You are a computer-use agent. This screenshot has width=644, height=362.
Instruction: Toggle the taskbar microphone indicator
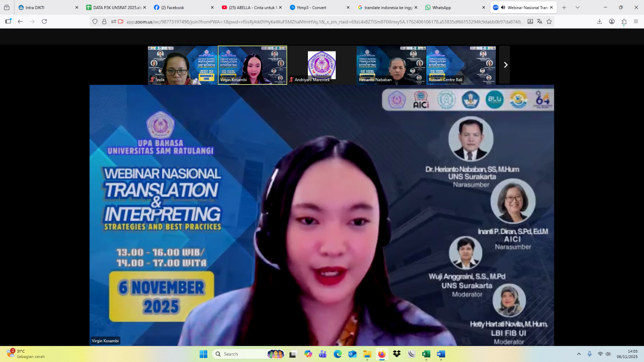(x=589, y=354)
